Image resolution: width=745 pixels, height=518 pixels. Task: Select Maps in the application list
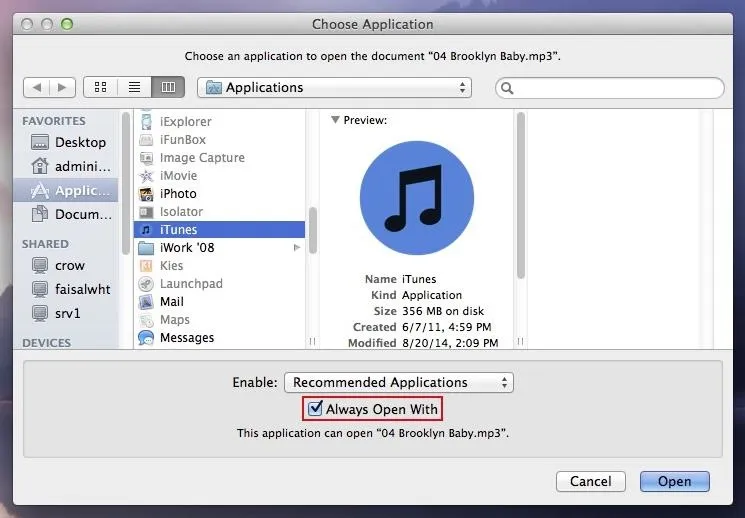click(x=220, y=320)
